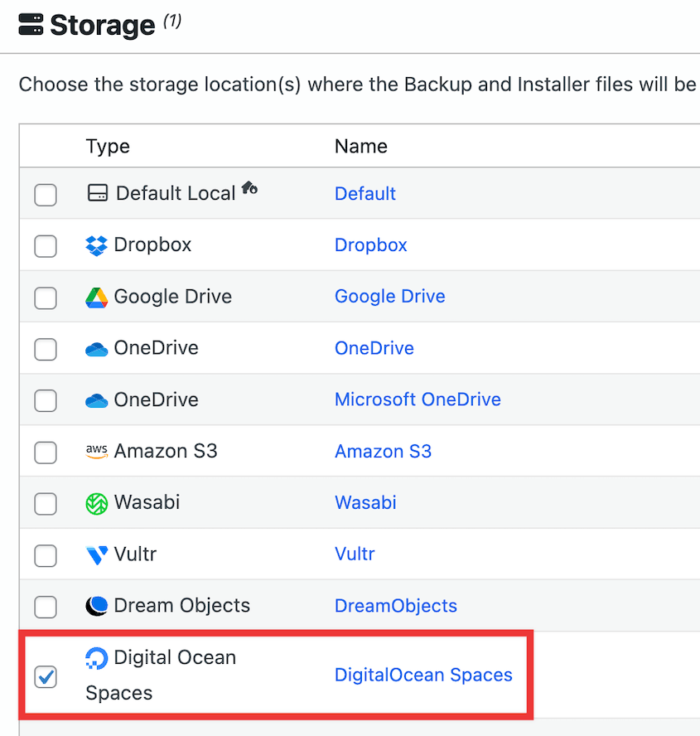This screenshot has width=700, height=736.
Task: Open the DreamObjects storage link
Action: pos(395,606)
